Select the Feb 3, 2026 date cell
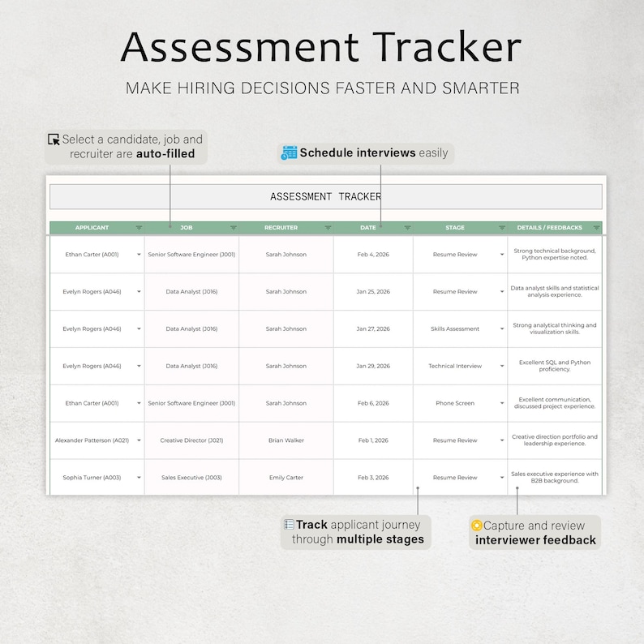The height and width of the screenshot is (644, 644). (x=373, y=478)
